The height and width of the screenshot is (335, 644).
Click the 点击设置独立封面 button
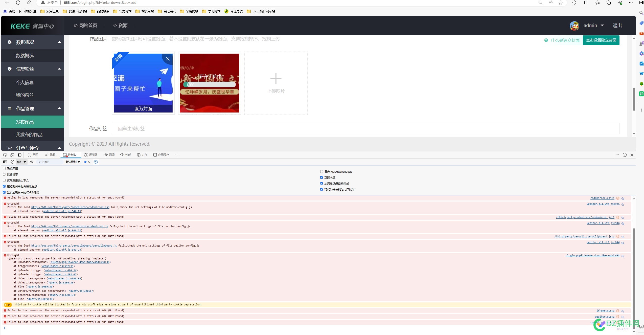(601, 40)
